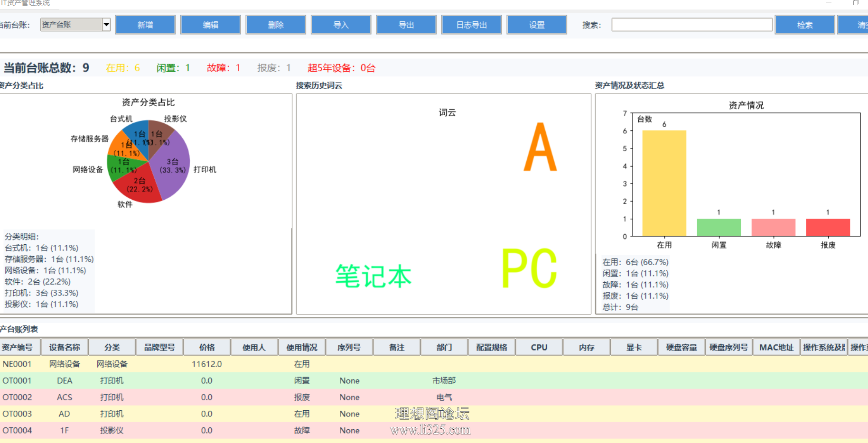Viewport: 868px width, 443px height.
Task: Click the 品牌型号 column header
Action: click(159, 347)
